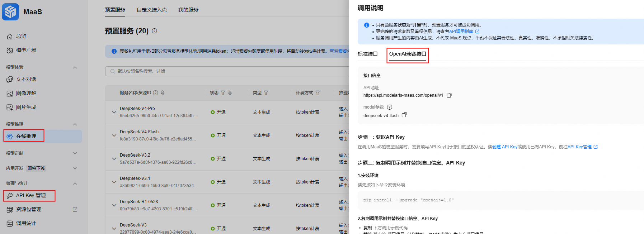Viewport: 644px width, 234px height.
Task: Select 在线推理 in the sidebar
Action: point(26,136)
